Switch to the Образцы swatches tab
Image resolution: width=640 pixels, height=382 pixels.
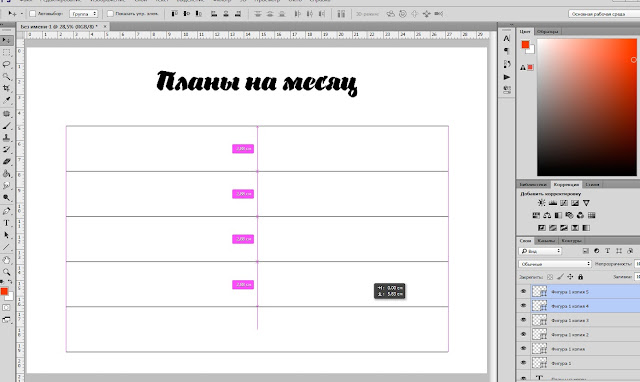pyautogui.click(x=547, y=31)
